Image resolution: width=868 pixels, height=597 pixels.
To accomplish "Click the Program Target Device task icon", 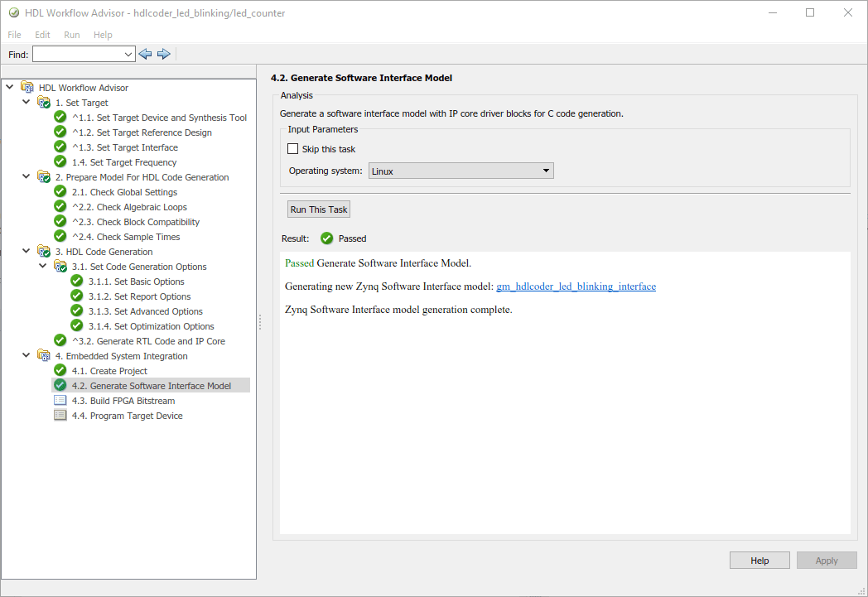I will pyautogui.click(x=60, y=416).
